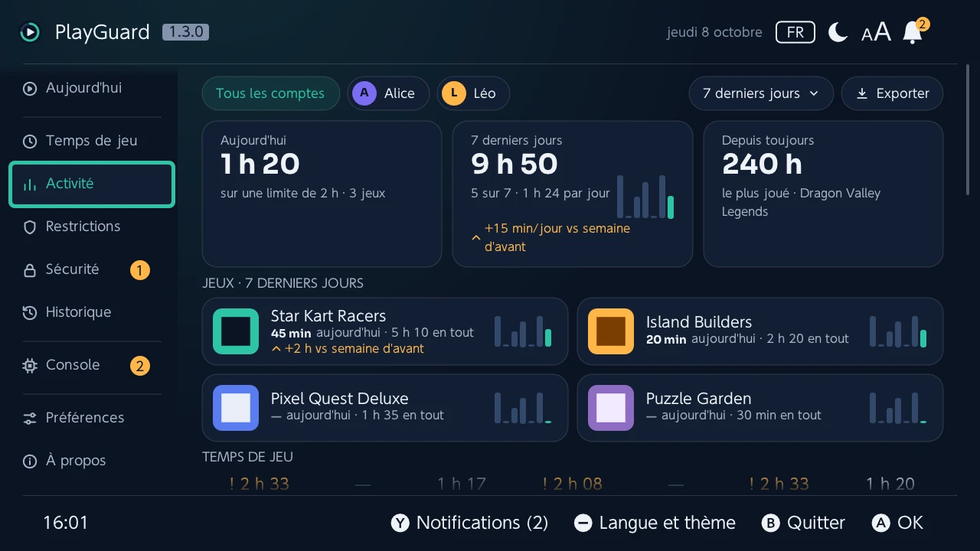Open the 7 derniers jours 9 h 50 card
This screenshot has width=980, height=551.
click(573, 194)
